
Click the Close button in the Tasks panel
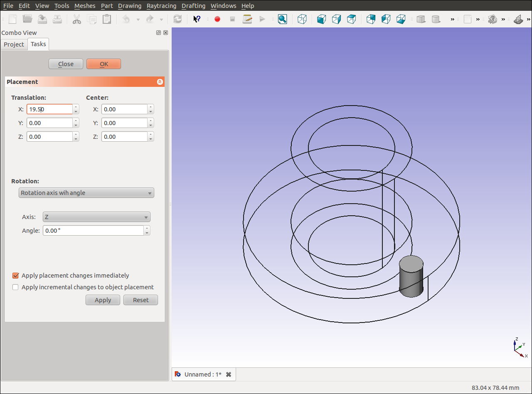66,64
